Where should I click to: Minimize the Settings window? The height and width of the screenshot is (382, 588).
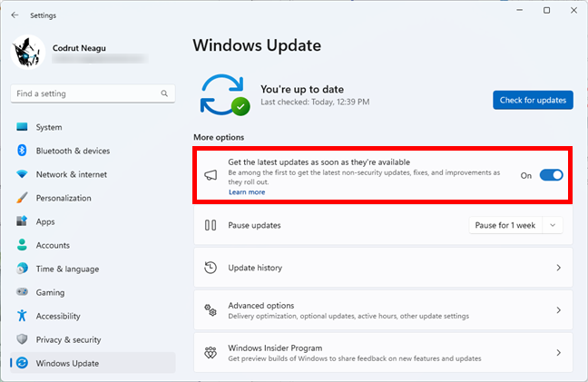pyautogui.click(x=519, y=10)
